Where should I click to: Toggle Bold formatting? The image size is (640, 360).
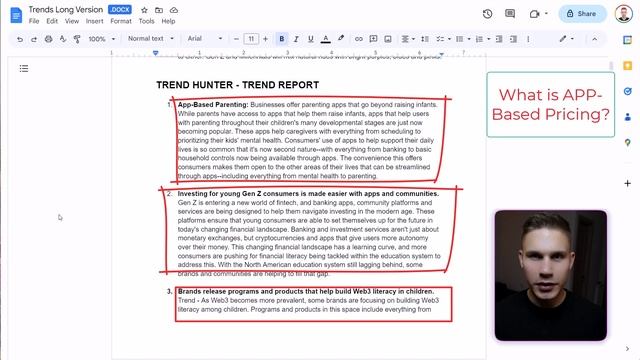pyautogui.click(x=281, y=39)
